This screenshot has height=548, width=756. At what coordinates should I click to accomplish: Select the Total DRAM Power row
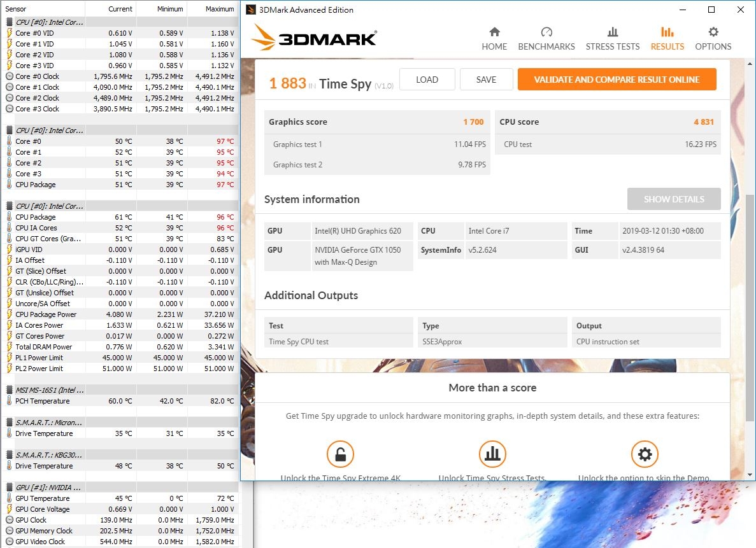(x=120, y=346)
